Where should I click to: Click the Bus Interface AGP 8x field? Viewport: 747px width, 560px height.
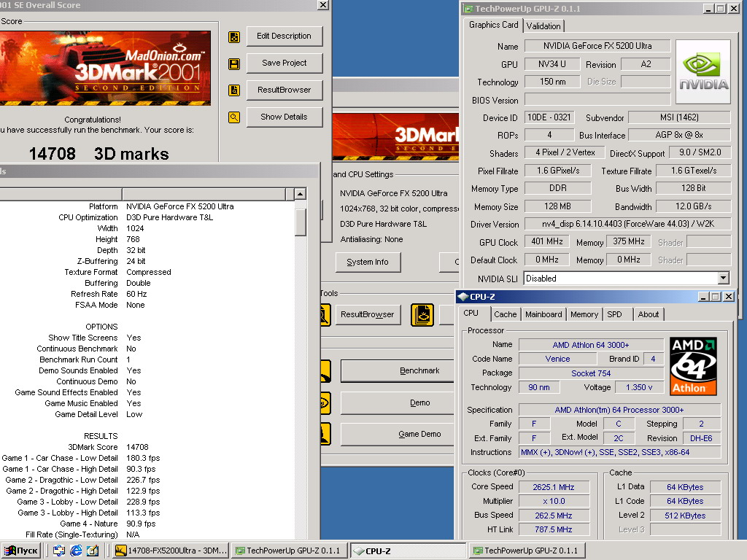679,135
